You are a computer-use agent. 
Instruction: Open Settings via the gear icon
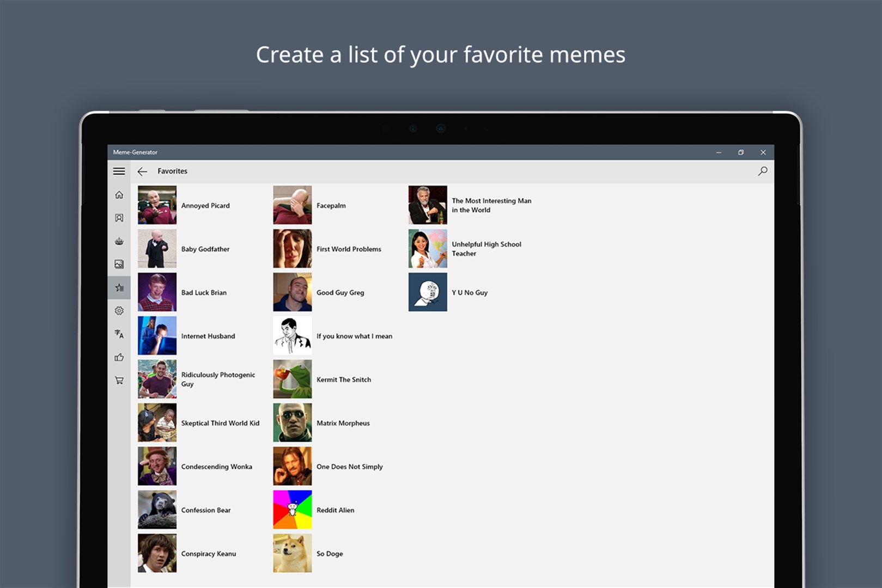pyautogui.click(x=119, y=311)
